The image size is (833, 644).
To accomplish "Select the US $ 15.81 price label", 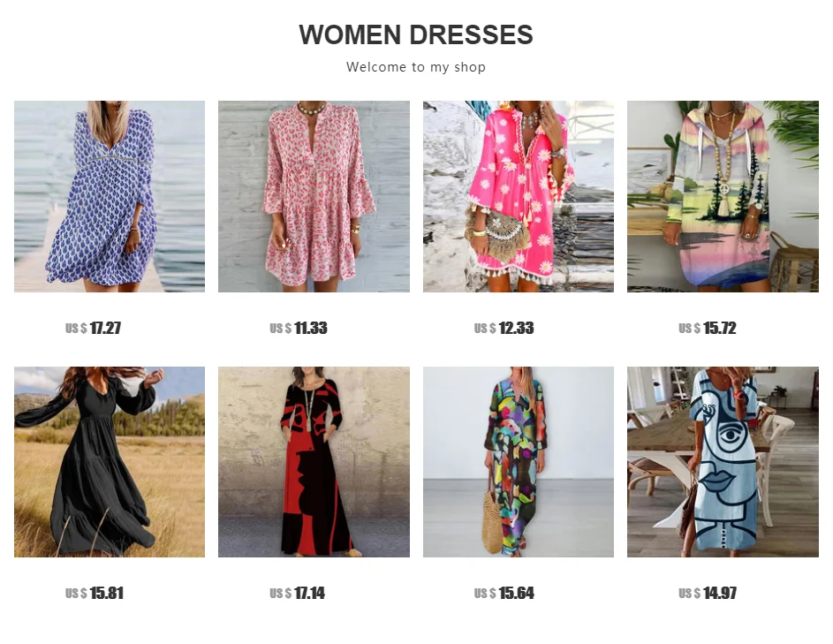I will pos(95,593).
